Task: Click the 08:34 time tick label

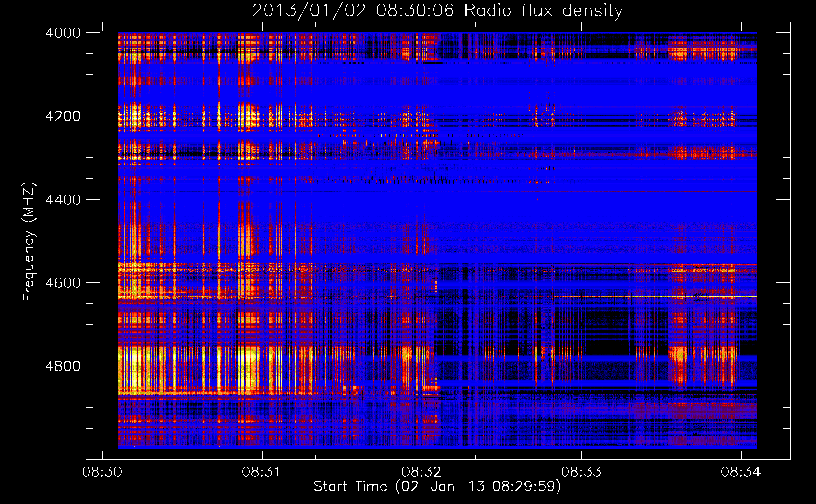Action: coord(741,472)
